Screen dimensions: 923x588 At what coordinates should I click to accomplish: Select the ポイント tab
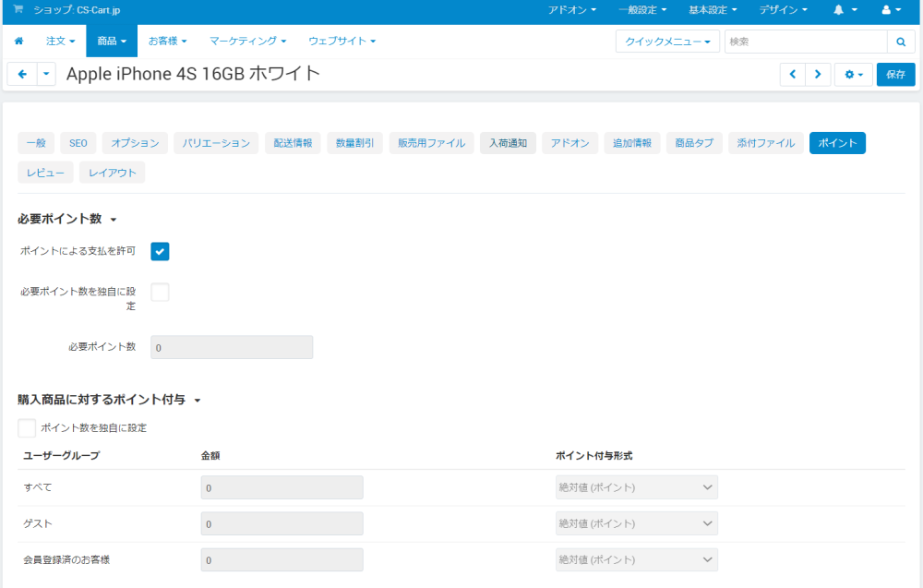click(x=837, y=143)
